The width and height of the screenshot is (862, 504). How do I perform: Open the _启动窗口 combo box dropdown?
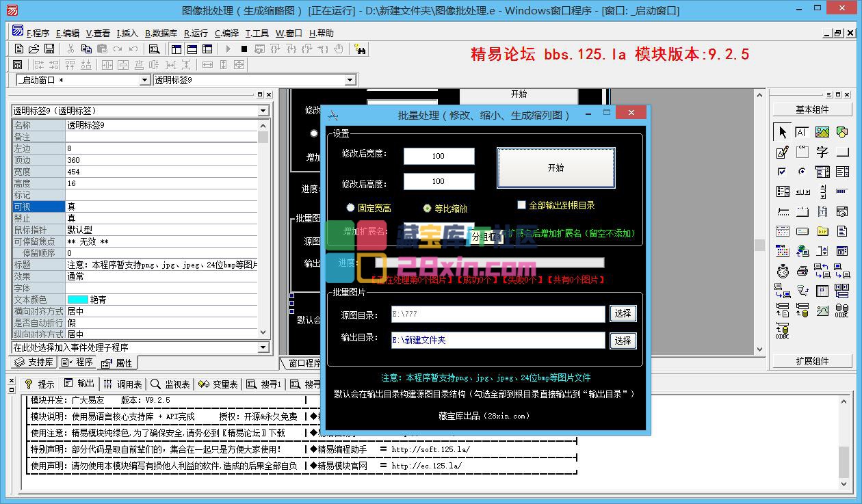point(144,80)
